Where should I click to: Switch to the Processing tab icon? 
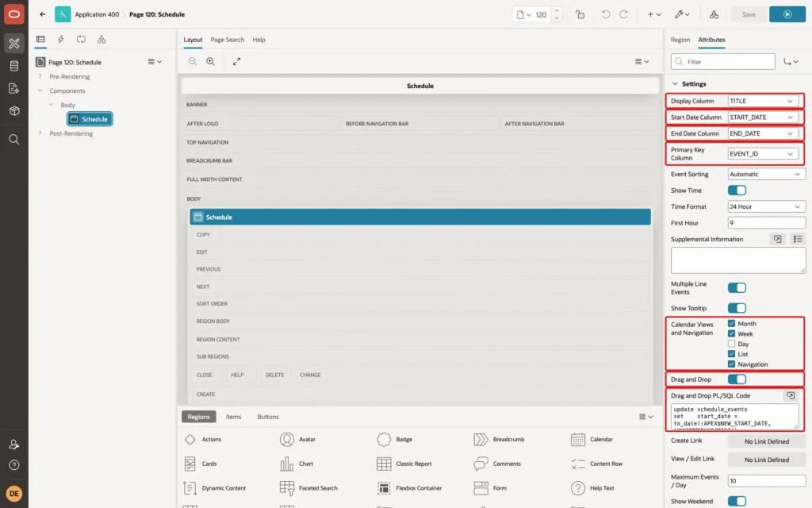[x=82, y=40]
